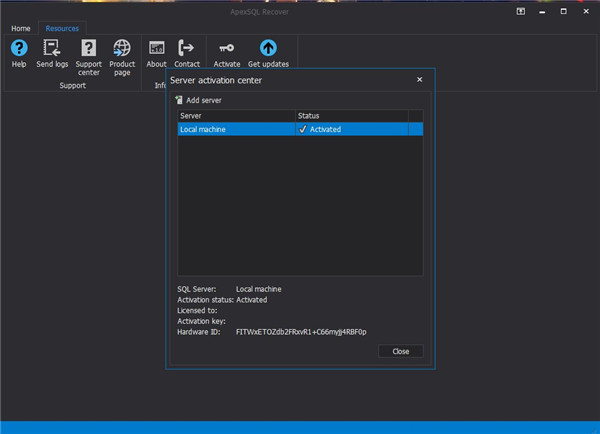Sort by the Server column header
This screenshot has width=600, height=434.
click(235, 116)
